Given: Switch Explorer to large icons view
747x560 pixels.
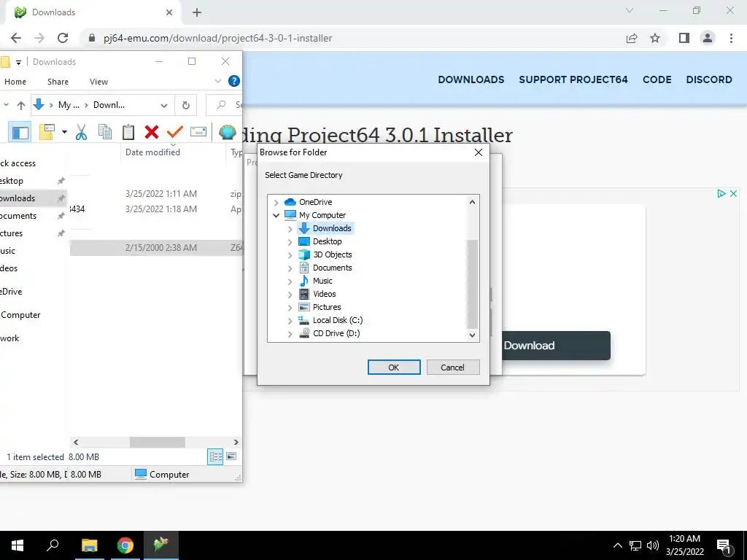Looking at the screenshot, I should click(231, 456).
